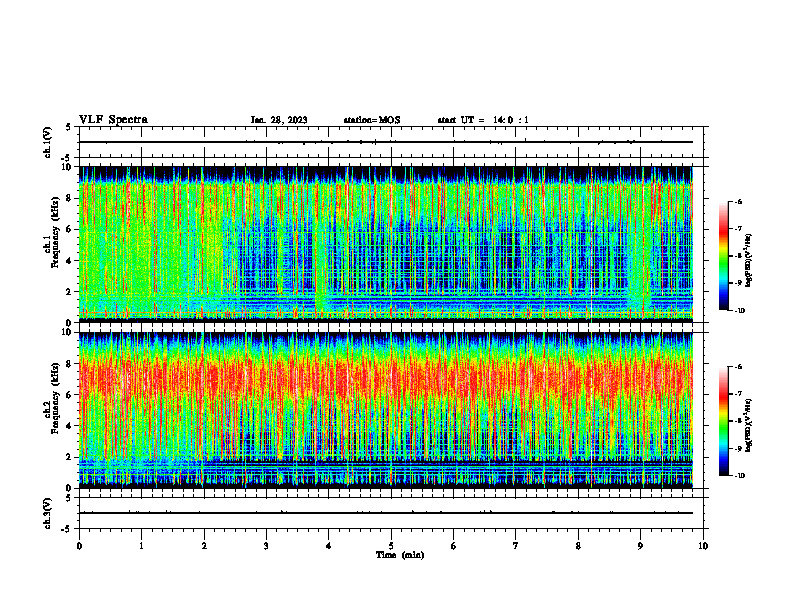Click the time axis tick label '5'
The height and width of the screenshot is (612, 792).
click(391, 546)
